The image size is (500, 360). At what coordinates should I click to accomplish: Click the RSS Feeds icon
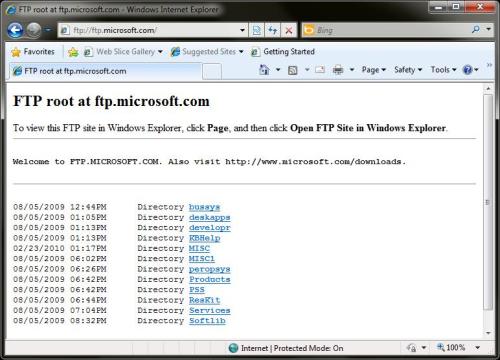pyautogui.click(x=292, y=70)
